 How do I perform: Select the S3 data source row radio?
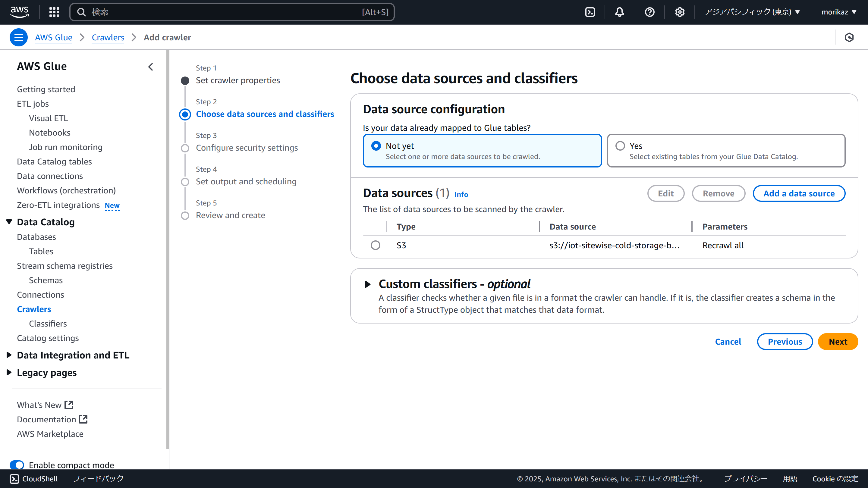[375, 245]
